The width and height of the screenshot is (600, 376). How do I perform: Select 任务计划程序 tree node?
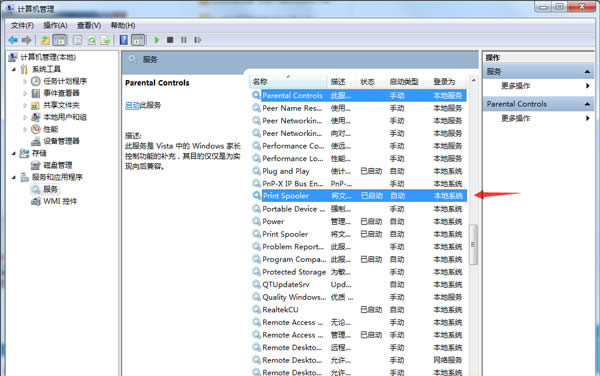[65, 81]
